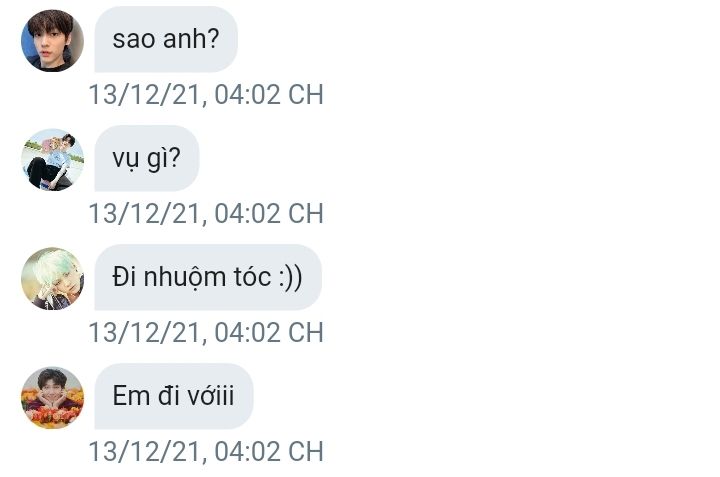720x477 pixels.
Task: Tap the blonde-haired avatar next to "Đi nhuộm tóc"
Action: coord(52,278)
